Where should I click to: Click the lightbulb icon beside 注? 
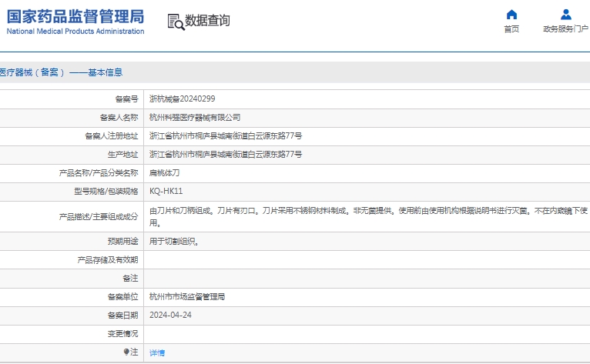tap(126, 352)
